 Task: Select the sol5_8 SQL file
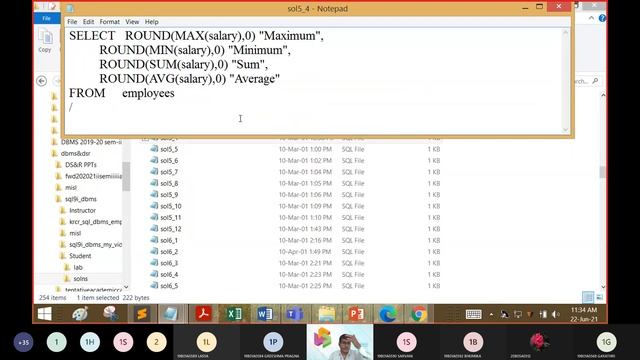[169, 183]
